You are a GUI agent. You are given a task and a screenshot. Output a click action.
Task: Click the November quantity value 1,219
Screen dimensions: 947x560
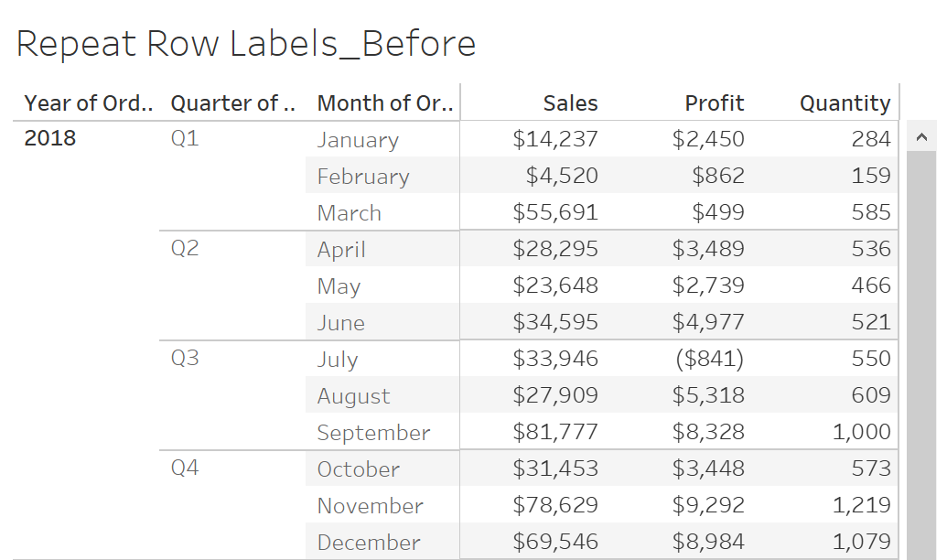(x=862, y=505)
